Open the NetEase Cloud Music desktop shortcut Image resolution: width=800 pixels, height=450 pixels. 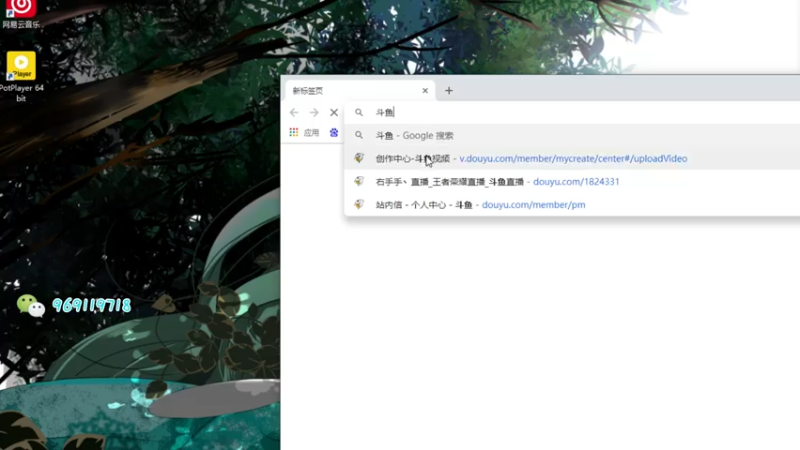click(x=21, y=13)
